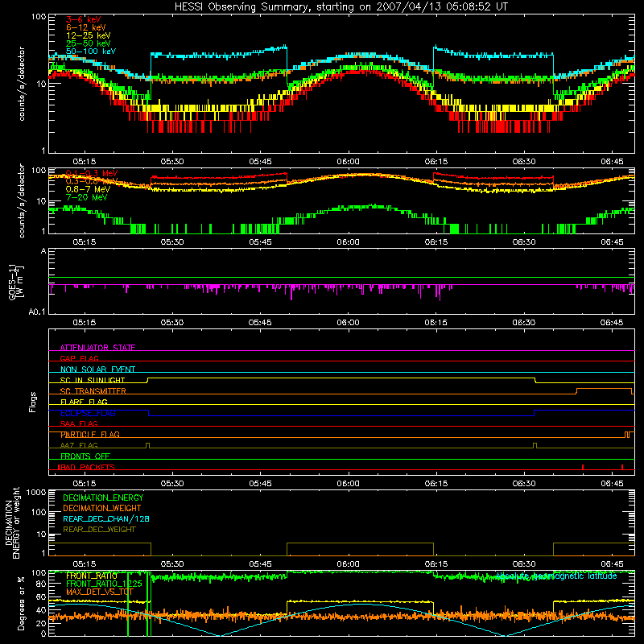Select the FLARE_FLAG label

point(84,402)
